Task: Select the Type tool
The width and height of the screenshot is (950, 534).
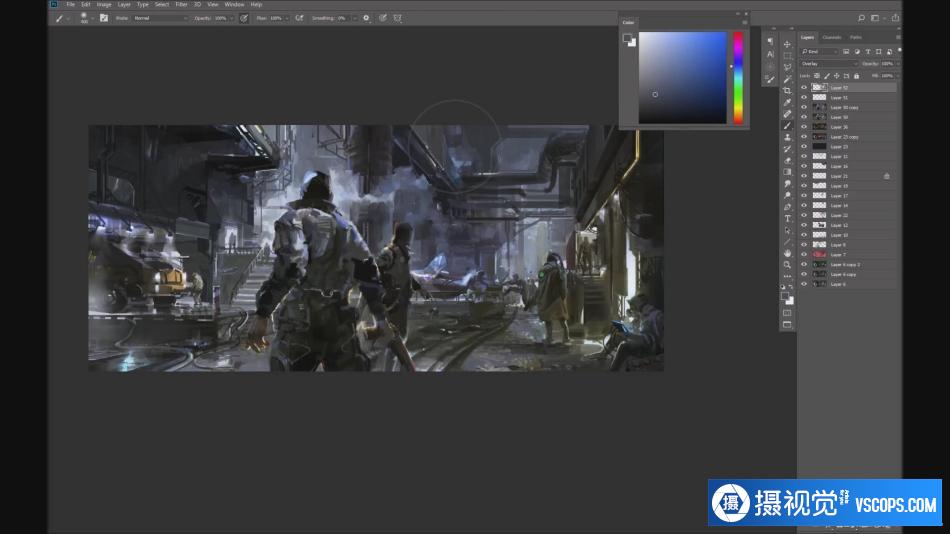Action: [x=787, y=218]
